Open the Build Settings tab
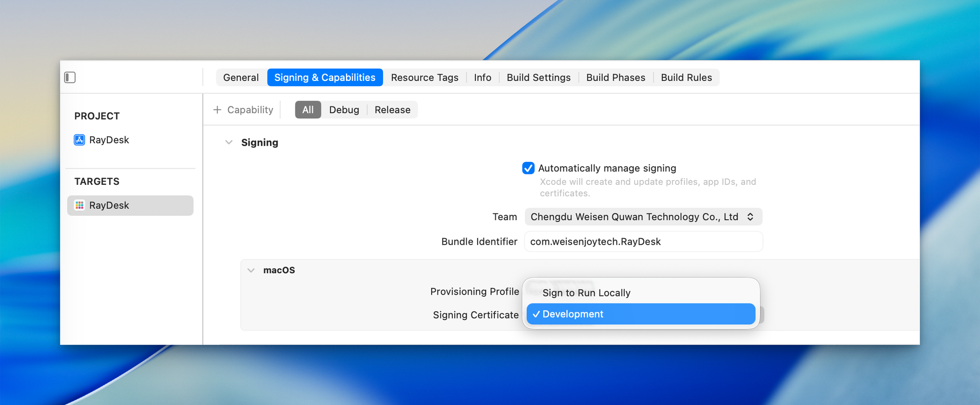 pos(539,77)
